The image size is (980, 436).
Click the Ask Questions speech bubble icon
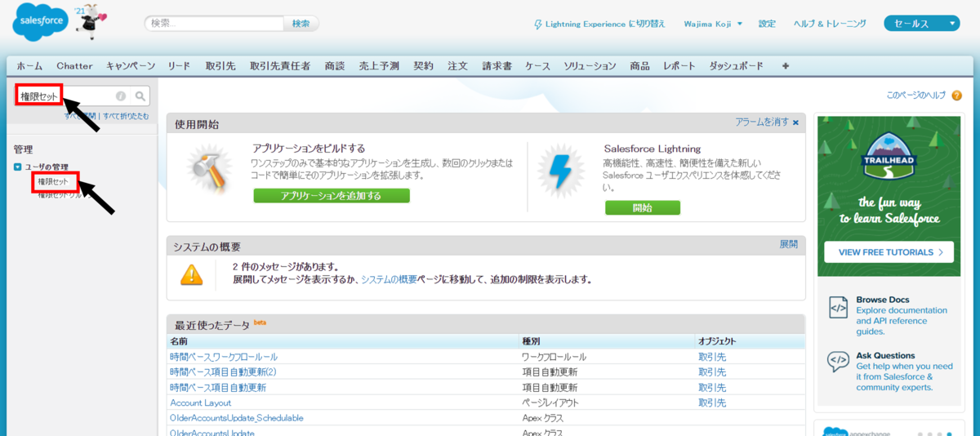[x=838, y=361]
